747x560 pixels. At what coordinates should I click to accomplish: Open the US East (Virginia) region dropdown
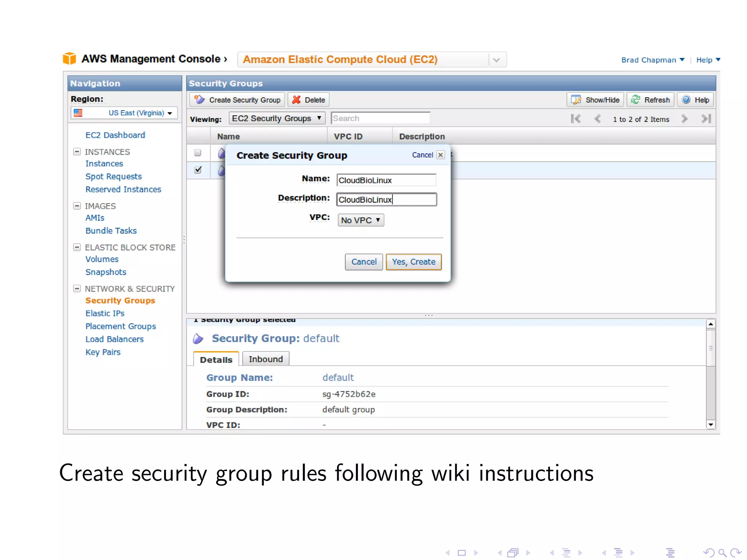coord(124,113)
